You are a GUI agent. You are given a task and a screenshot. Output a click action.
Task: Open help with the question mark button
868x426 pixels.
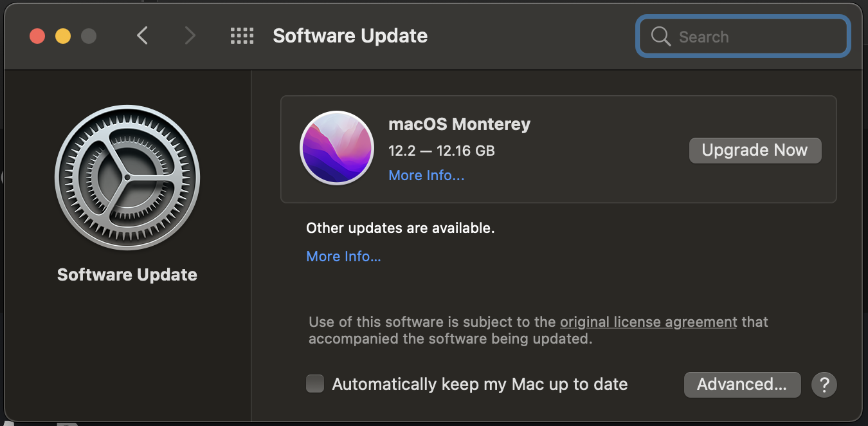824,385
